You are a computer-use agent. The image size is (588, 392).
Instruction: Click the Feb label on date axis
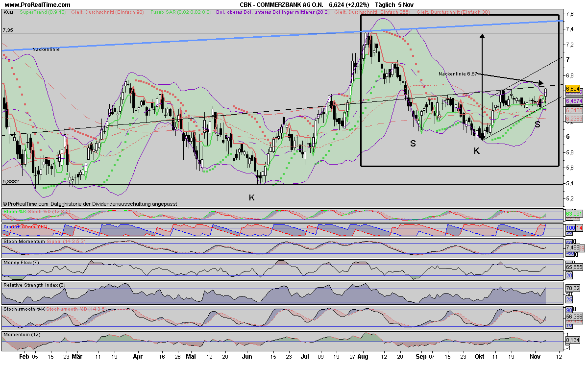pyautogui.click(x=24, y=357)
